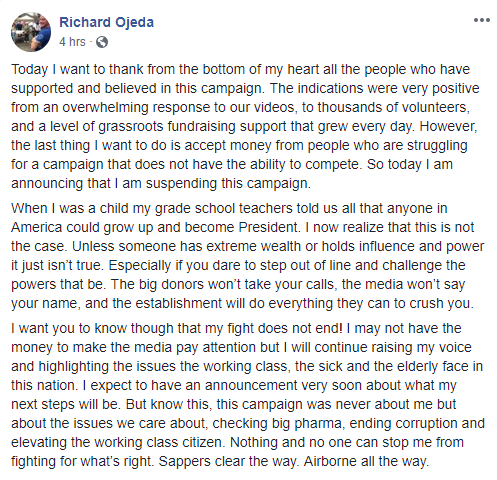This screenshot has height=480, width=497.
Task: Click the paragraph starting "Today I want"
Action: [x=245, y=126]
